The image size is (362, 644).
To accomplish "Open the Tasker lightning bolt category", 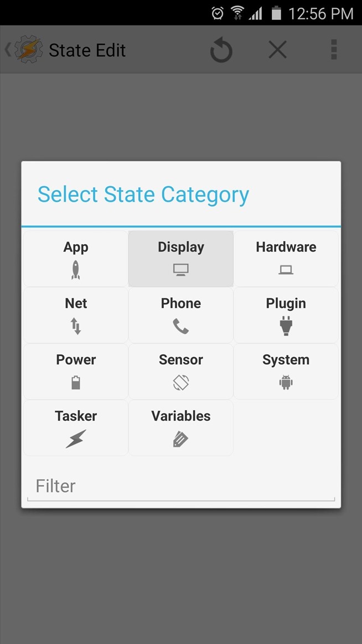I will coord(76,428).
